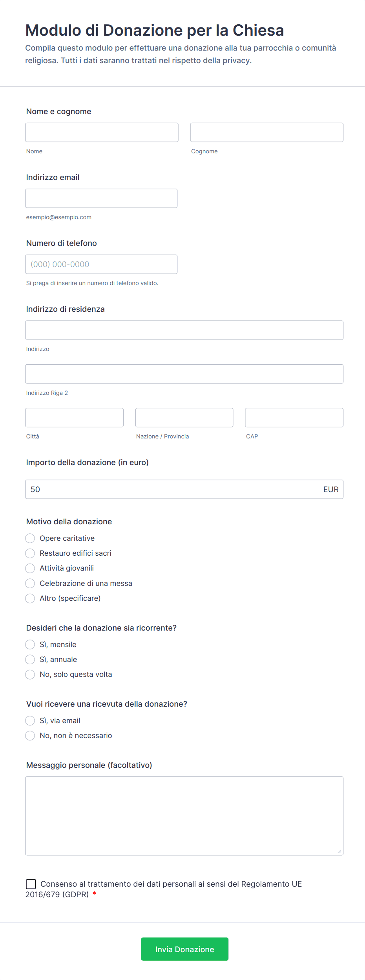The height and width of the screenshot is (980, 365).
Task: Focus the Indirizzo email input
Action: [x=101, y=198]
